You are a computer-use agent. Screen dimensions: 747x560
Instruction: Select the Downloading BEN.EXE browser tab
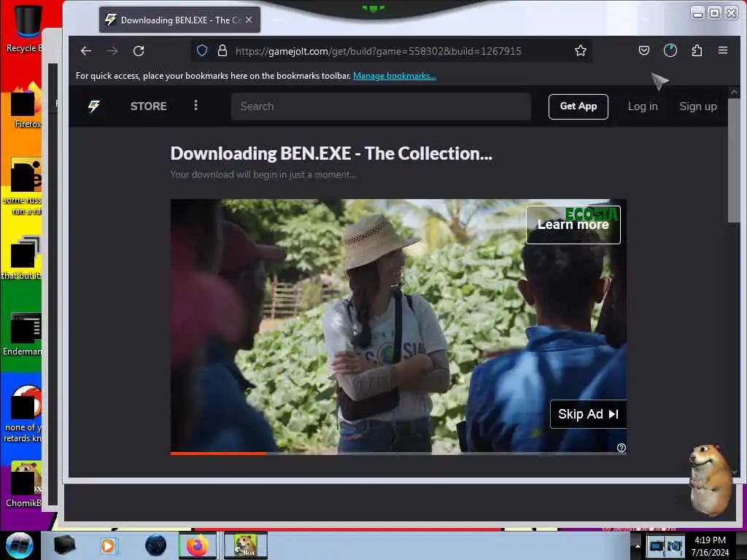179,20
